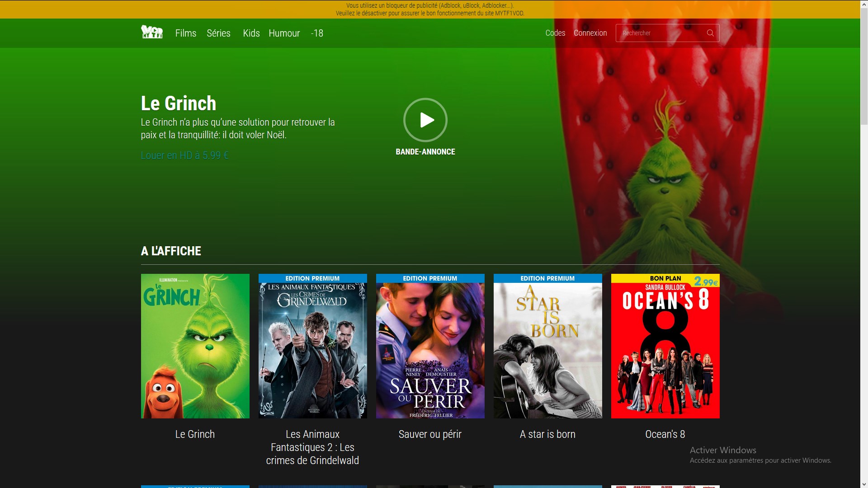
Task: Play the Le Grinch trailer button
Action: tap(425, 120)
